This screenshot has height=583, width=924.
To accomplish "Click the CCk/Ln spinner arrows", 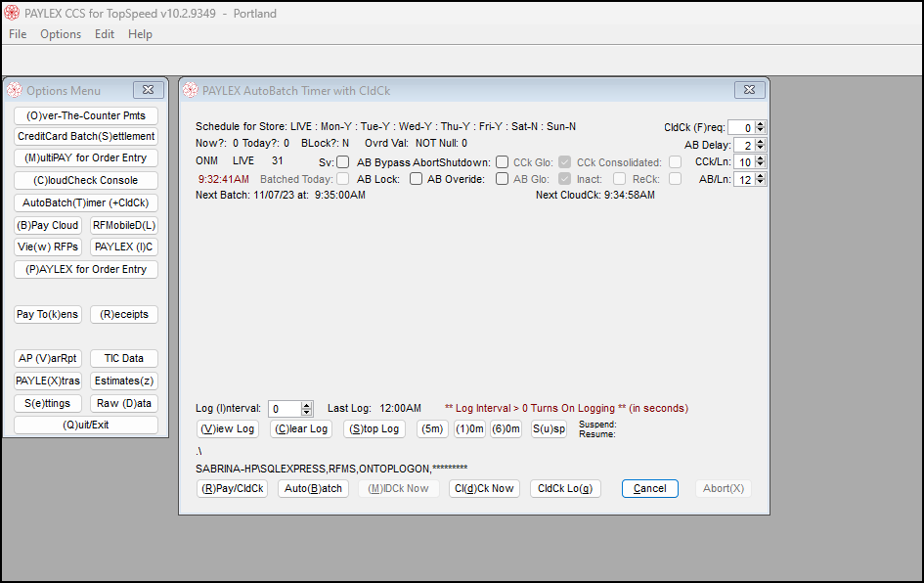I will pyautogui.click(x=760, y=162).
